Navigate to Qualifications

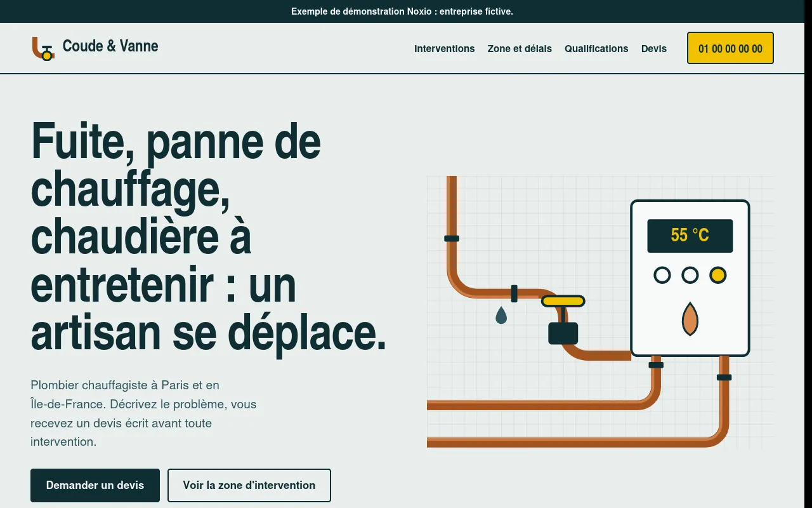pyautogui.click(x=596, y=48)
